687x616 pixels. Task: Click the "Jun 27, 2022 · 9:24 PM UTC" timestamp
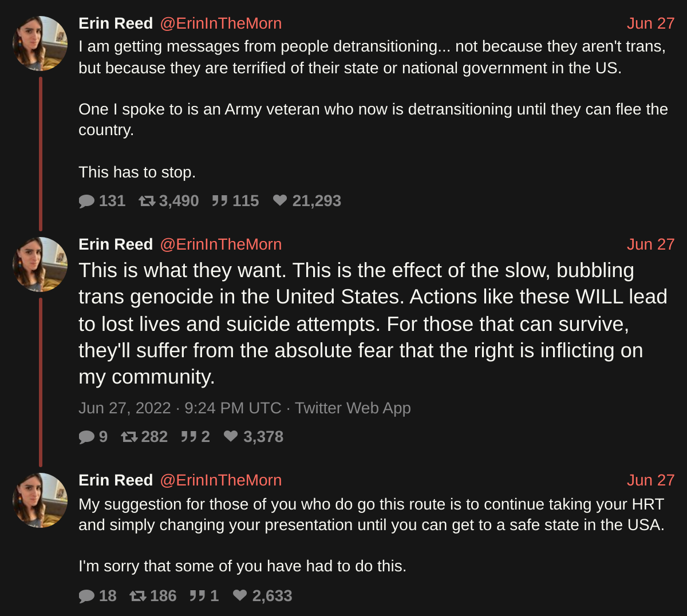pos(180,408)
